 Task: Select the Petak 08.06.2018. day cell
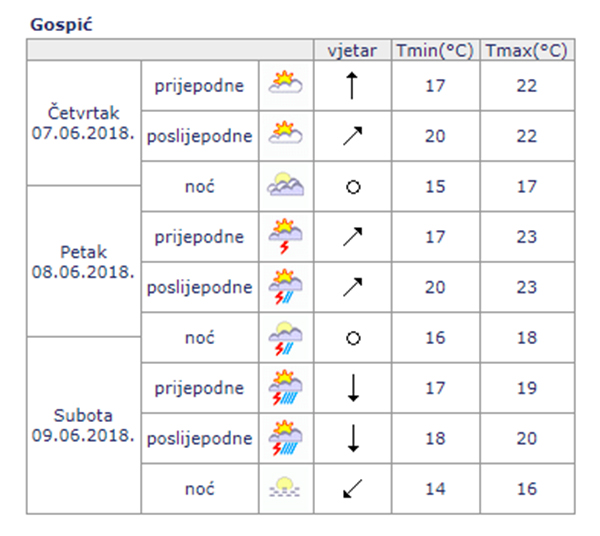(x=83, y=262)
